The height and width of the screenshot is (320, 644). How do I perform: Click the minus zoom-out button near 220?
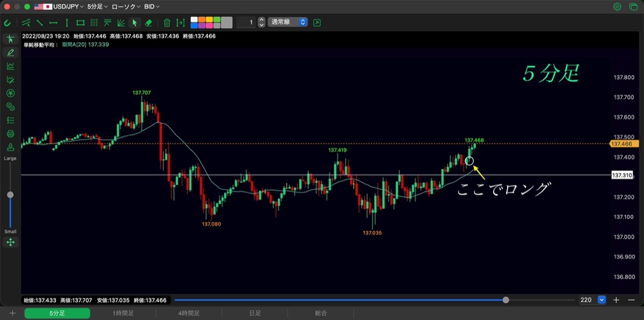coord(631,300)
